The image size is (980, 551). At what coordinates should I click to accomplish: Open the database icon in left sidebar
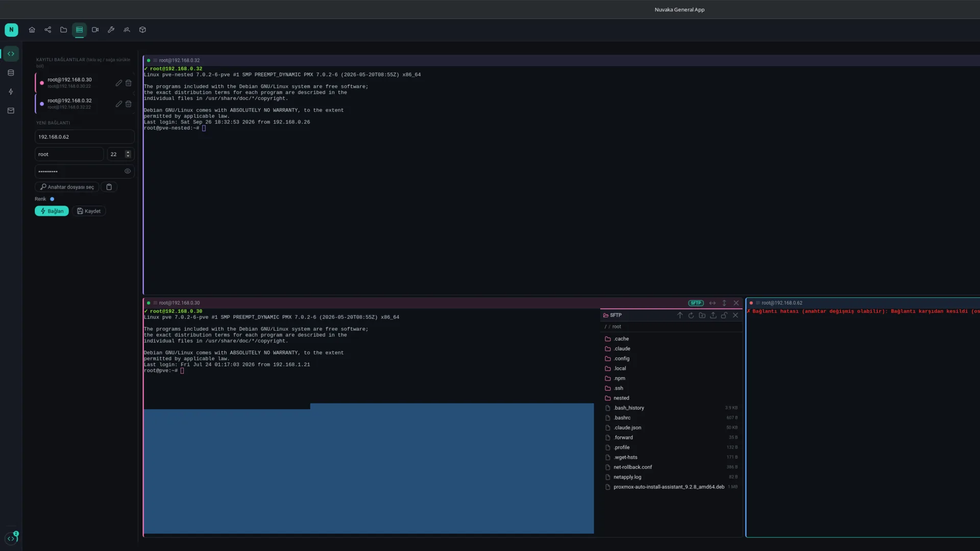coord(11,73)
